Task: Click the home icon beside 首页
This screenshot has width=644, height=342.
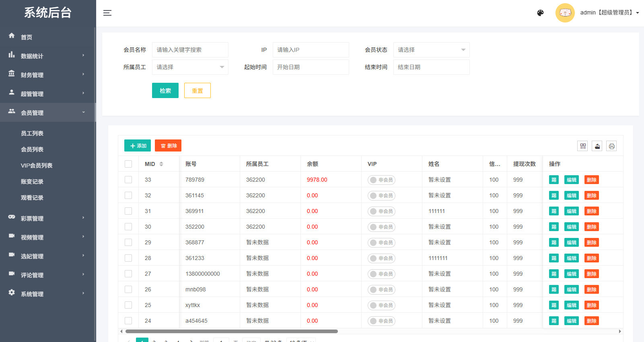Action: [12, 36]
